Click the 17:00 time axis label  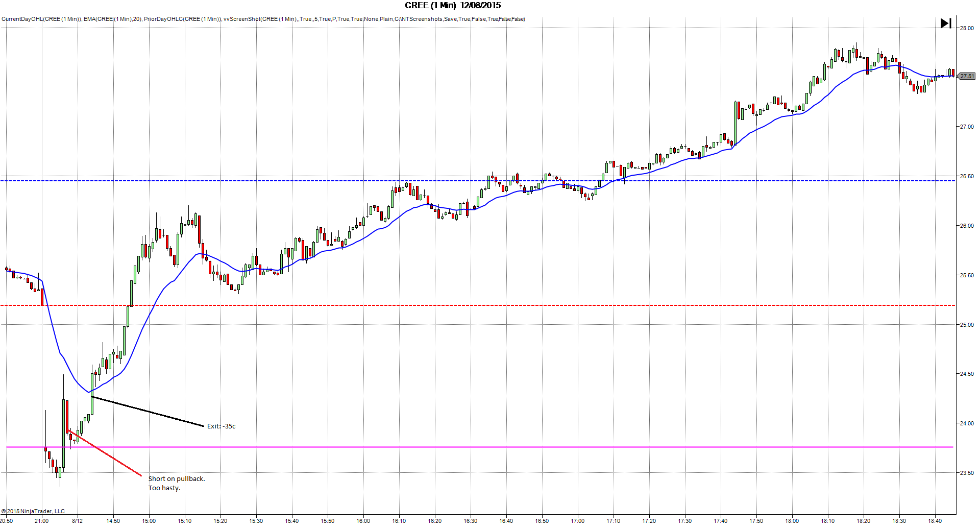pos(578,521)
